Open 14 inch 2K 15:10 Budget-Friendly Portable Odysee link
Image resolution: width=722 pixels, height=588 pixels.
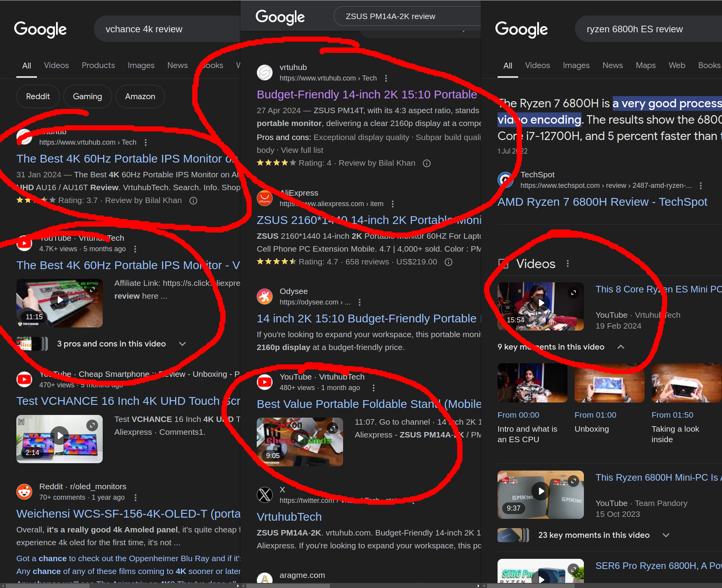(369, 318)
